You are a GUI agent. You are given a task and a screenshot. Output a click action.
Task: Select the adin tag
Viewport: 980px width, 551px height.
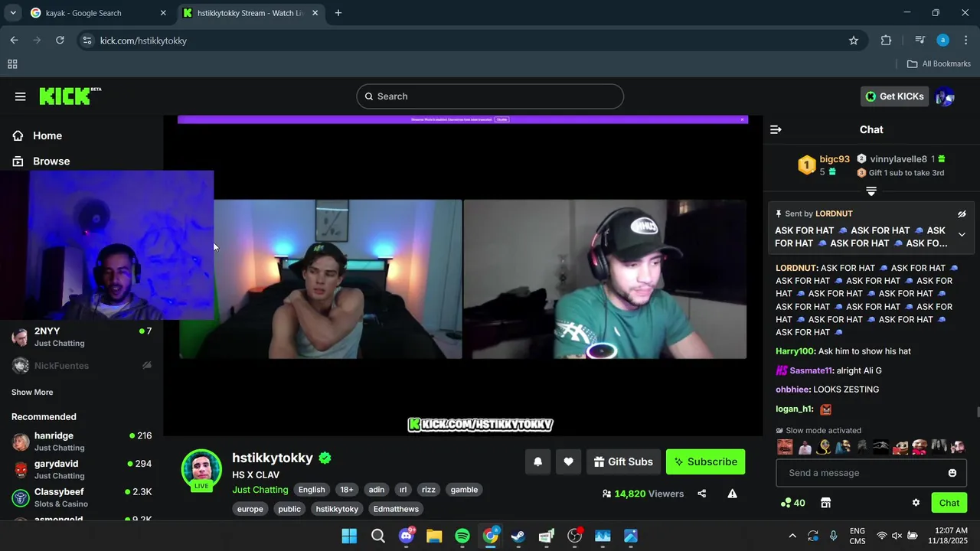click(x=377, y=490)
